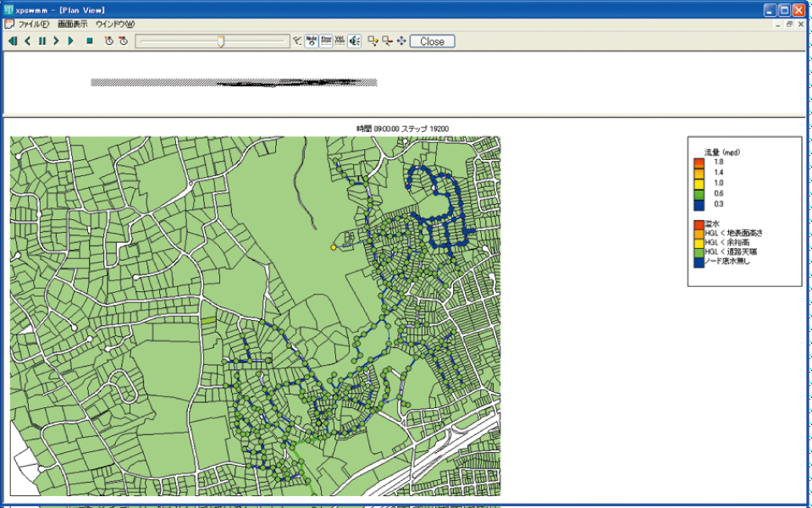The height and width of the screenshot is (508, 812).
Task: Click the orange 1.4 flow legend swatch
Action: 699,173
